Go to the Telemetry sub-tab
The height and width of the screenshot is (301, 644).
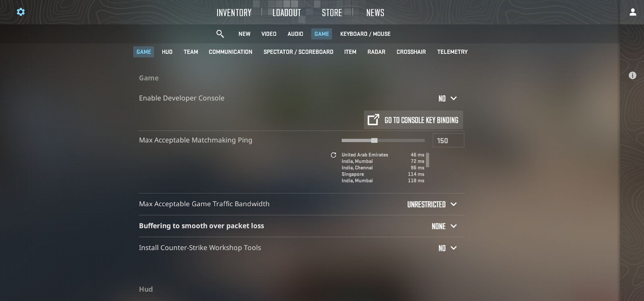tap(452, 52)
